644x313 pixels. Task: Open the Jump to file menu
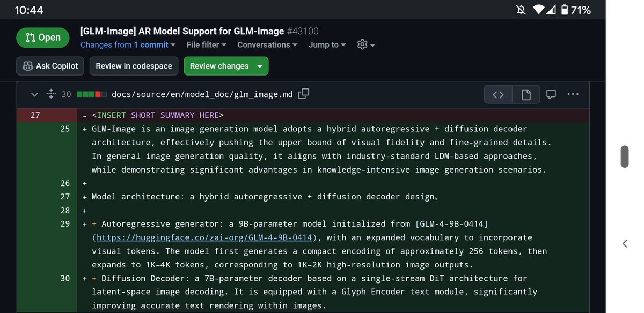click(x=327, y=45)
